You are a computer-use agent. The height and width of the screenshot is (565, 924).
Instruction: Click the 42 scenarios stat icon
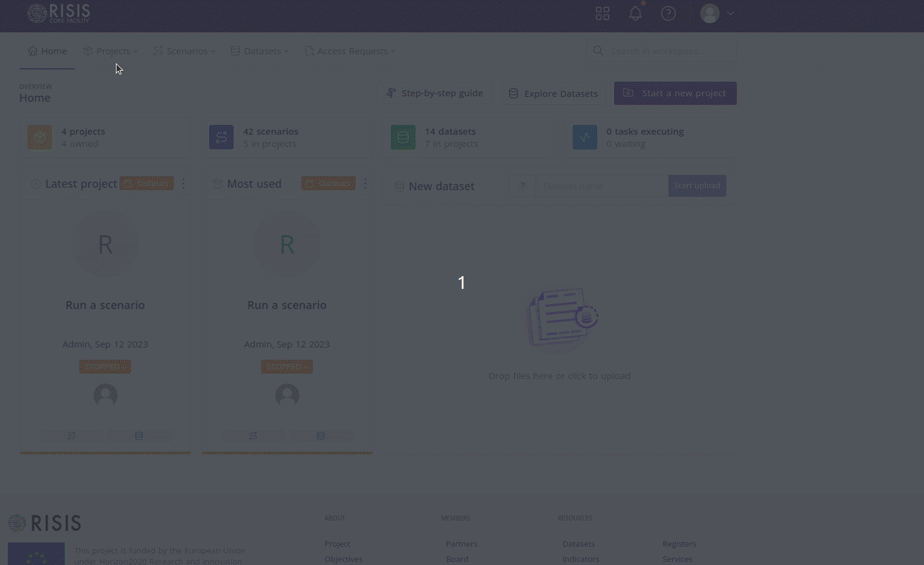221,137
